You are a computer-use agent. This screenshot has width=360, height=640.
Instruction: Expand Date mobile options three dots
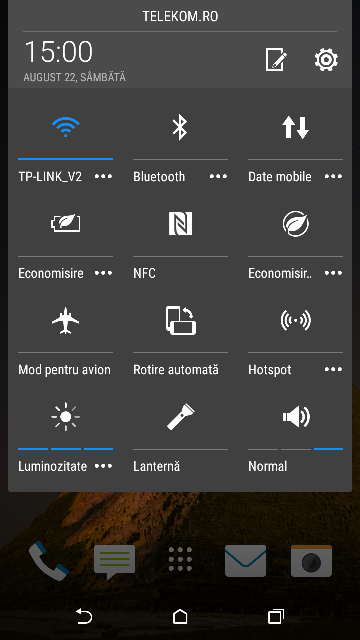[x=333, y=176]
